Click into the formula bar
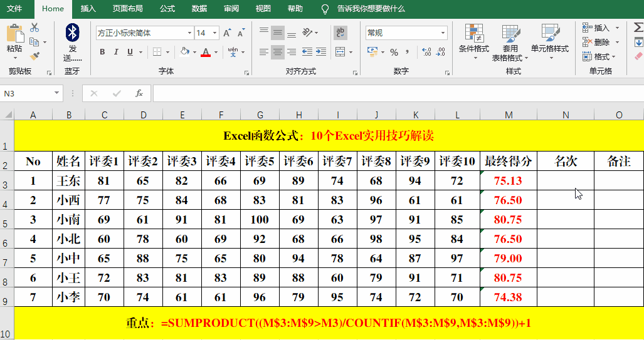 pos(398,93)
